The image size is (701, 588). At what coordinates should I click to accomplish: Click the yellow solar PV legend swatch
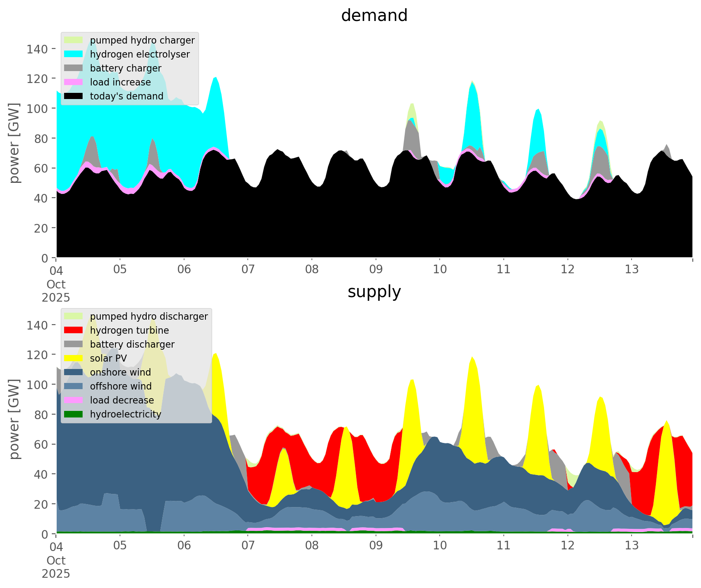coord(74,358)
